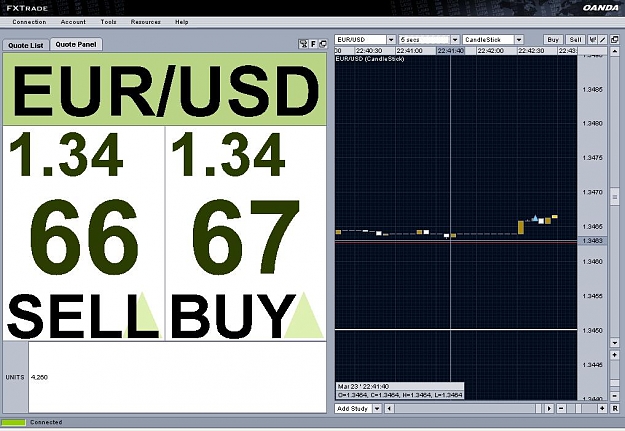Click the 22:42:00 time axis label
The height and width of the screenshot is (431, 625).
tap(490, 51)
